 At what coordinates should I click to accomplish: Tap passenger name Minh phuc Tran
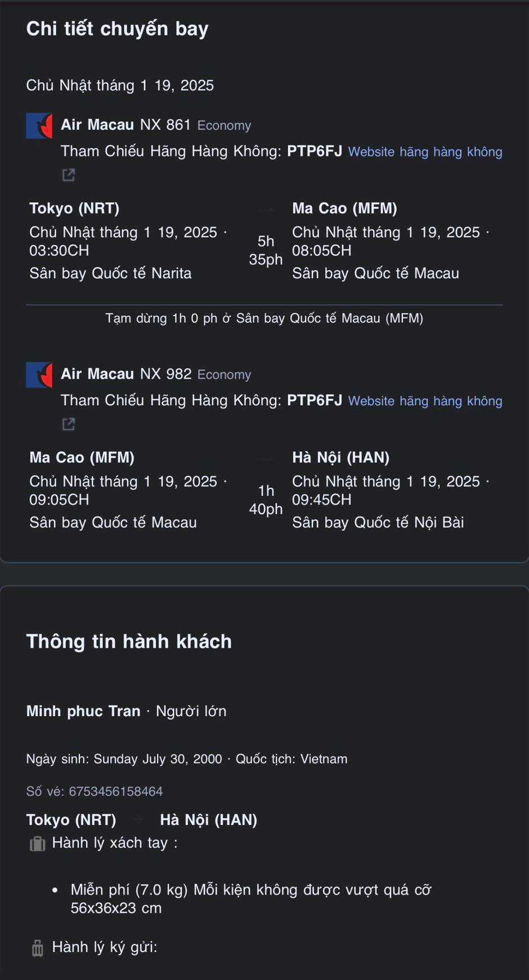click(x=83, y=711)
